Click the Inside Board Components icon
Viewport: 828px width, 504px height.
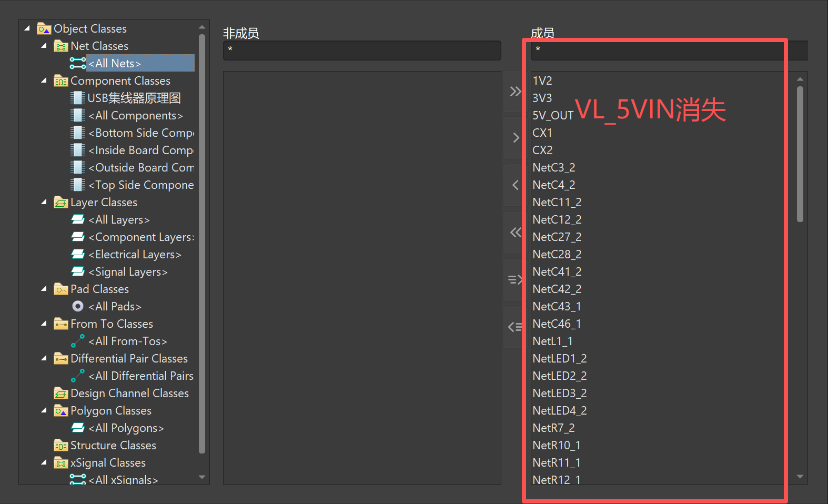78,150
